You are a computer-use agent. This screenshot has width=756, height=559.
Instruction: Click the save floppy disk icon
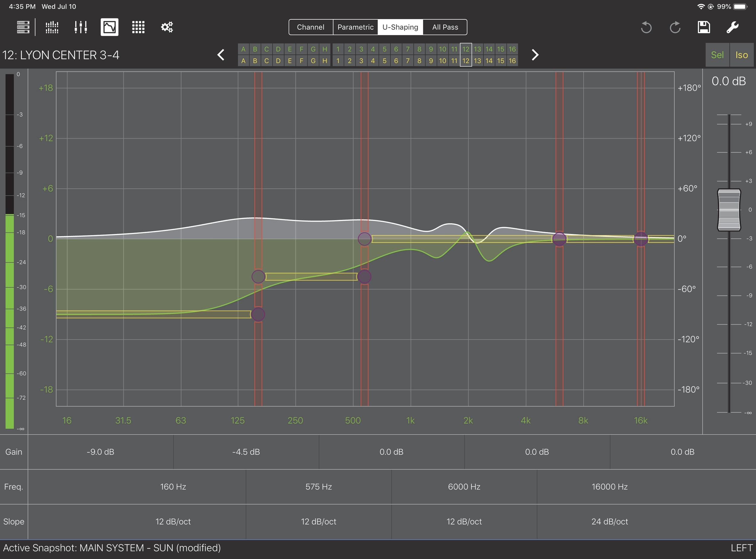pyautogui.click(x=704, y=27)
